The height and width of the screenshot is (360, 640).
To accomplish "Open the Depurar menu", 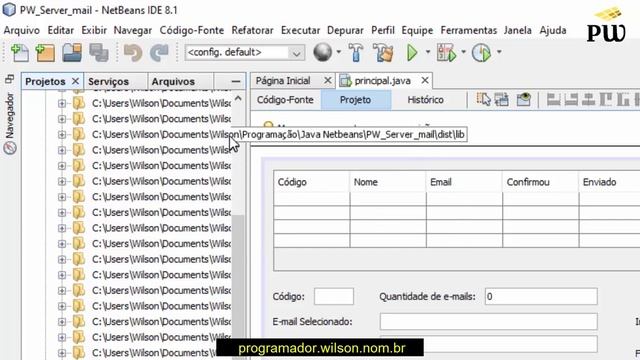I will (345, 30).
